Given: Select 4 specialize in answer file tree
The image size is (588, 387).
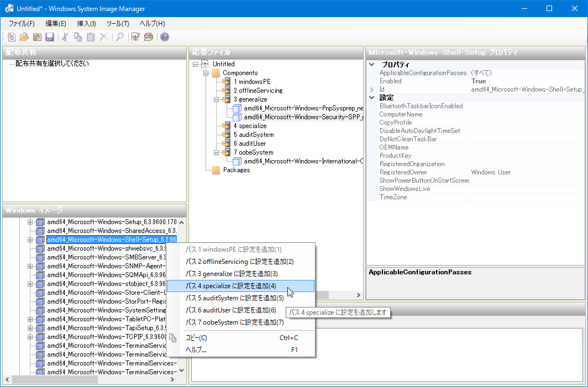Looking at the screenshot, I should pos(250,126).
